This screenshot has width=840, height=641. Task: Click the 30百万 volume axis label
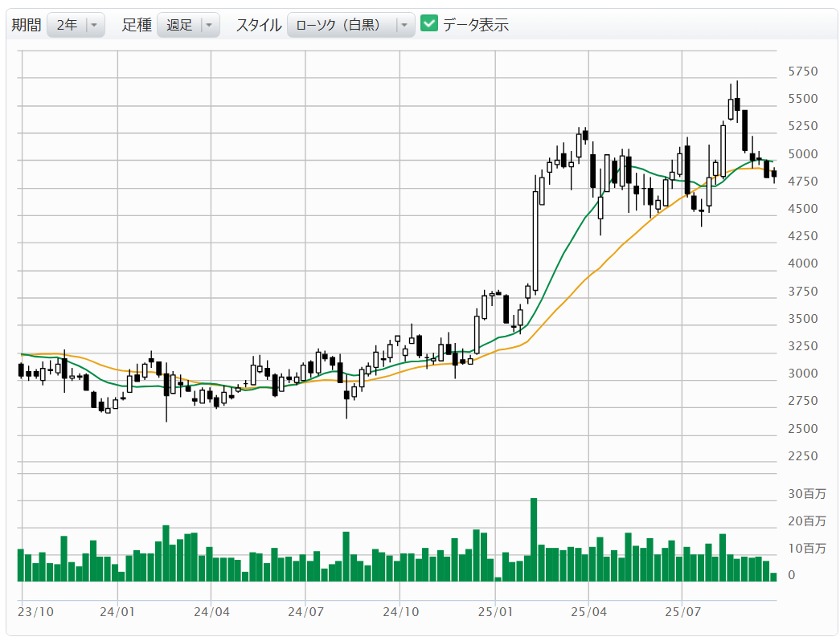(806, 494)
